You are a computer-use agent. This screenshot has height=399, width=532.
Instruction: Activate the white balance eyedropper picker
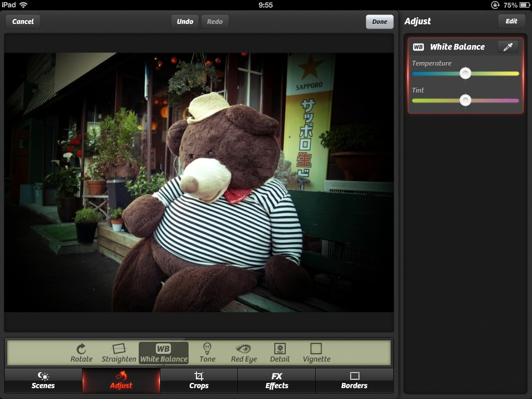(x=508, y=47)
